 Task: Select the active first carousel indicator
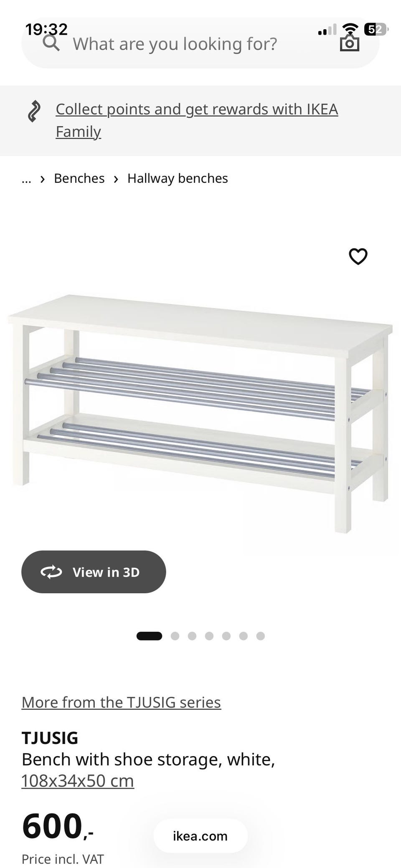tap(149, 636)
